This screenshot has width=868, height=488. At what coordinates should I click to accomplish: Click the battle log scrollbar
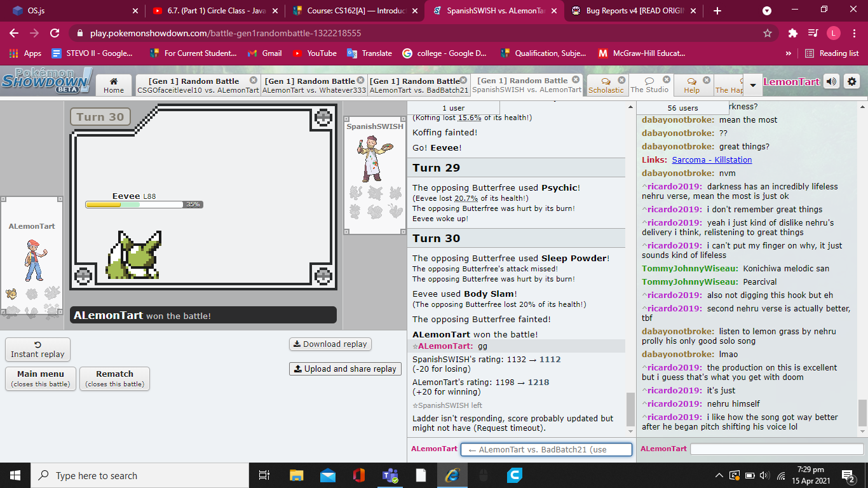click(630, 407)
